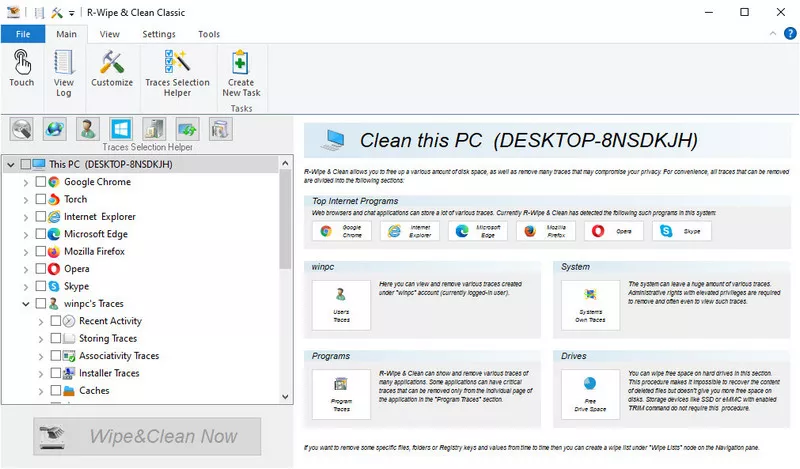This screenshot has width=800, height=469.
Task: Open the Mozilla Firefox tile in Top Internet Programs
Action: pos(546,231)
